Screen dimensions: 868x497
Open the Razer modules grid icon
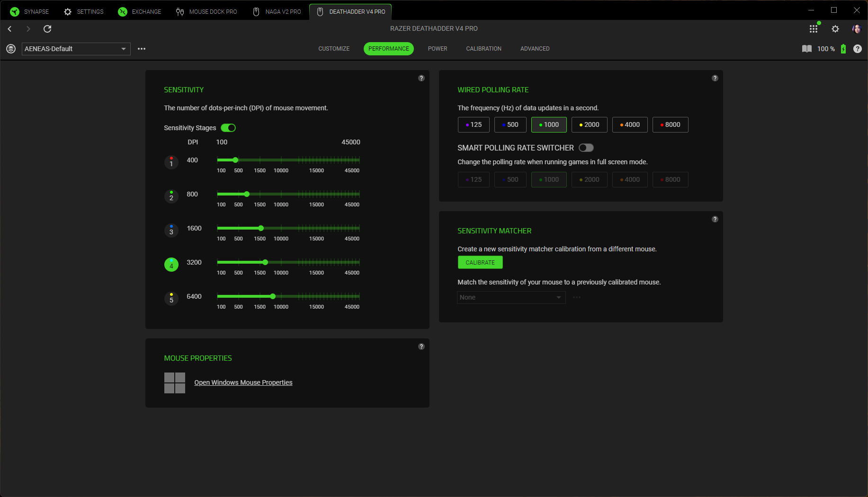point(814,29)
